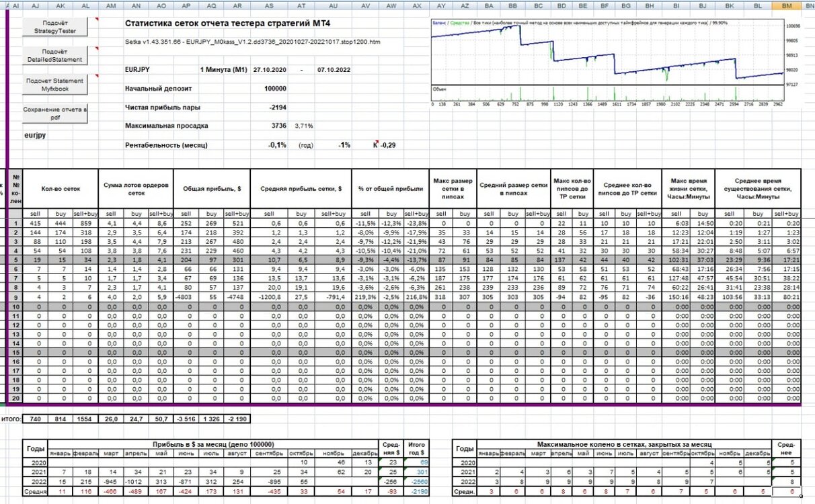This screenshot has height=504, width=815.
Task: Select the K -0,29 cell
Action: [x=384, y=144]
